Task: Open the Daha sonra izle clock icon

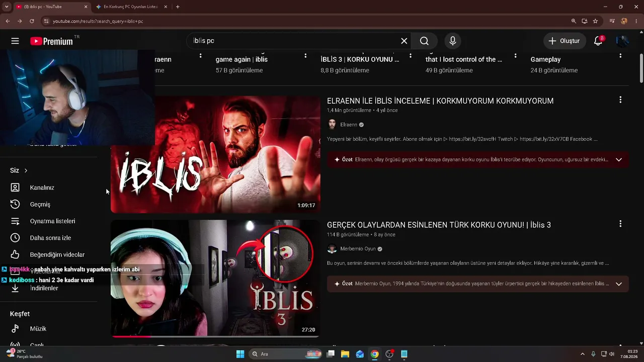Action: click(x=15, y=238)
